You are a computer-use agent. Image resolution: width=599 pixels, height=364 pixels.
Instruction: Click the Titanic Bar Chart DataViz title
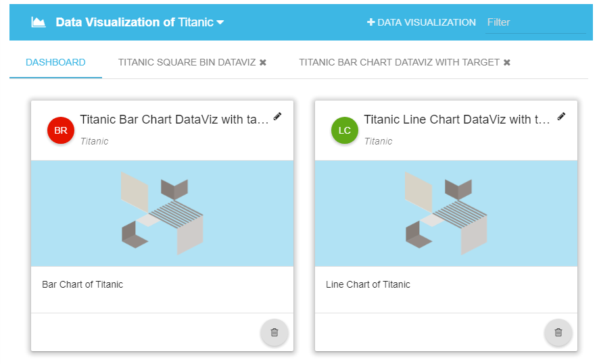tap(174, 120)
